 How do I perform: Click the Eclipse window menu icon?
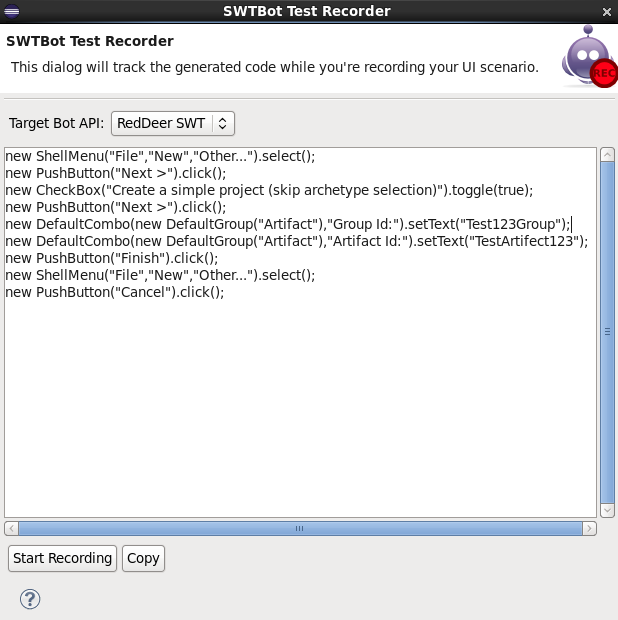click(11, 11)
